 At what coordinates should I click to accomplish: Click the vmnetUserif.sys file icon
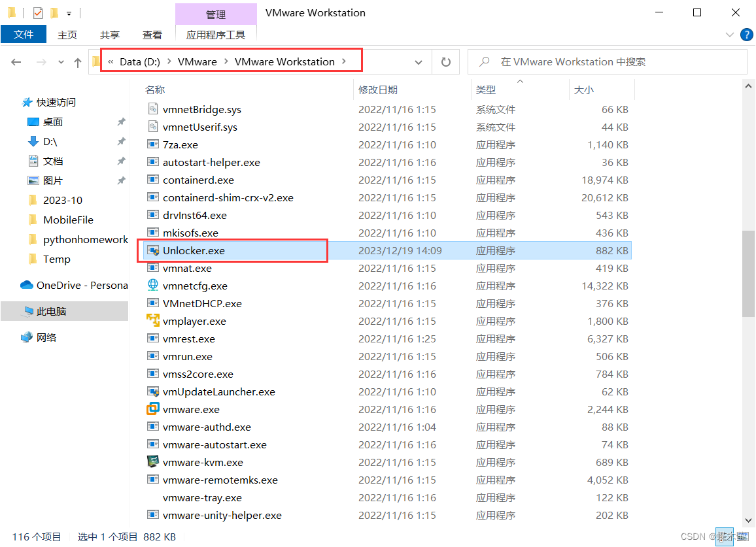(153, 127)
